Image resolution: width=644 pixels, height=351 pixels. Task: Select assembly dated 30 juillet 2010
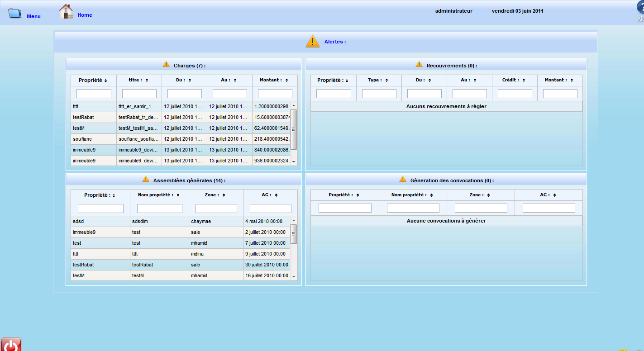click(x=181, y=265)
